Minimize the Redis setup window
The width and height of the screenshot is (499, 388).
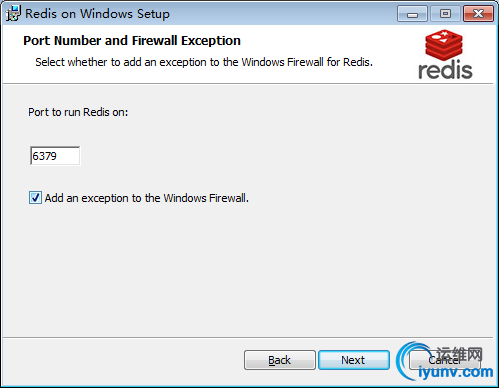pos(412,14)
